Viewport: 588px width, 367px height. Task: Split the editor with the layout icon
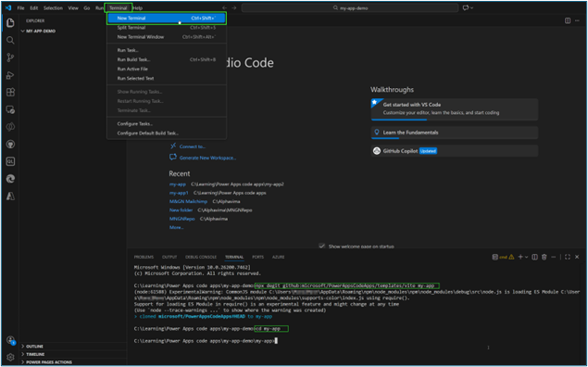[x=568, y=20]
